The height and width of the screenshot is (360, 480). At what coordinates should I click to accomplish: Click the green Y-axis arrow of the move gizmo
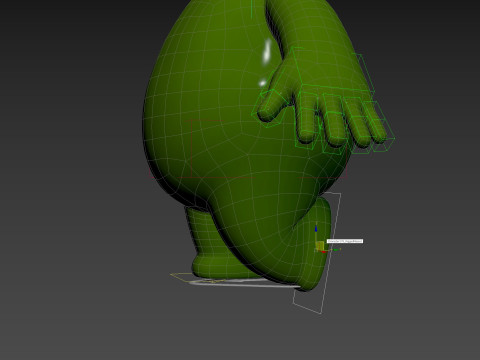point(337,249)
